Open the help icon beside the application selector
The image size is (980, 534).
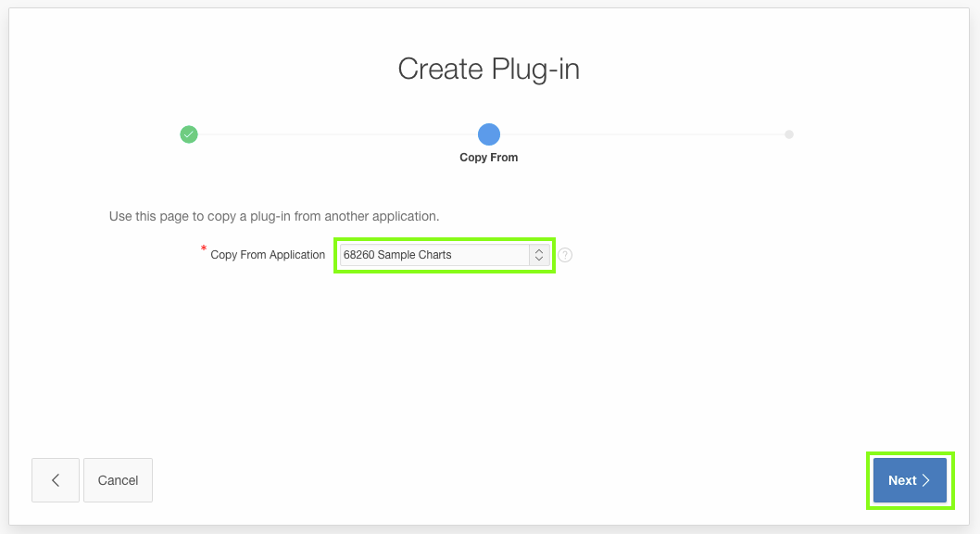(565, 254)
